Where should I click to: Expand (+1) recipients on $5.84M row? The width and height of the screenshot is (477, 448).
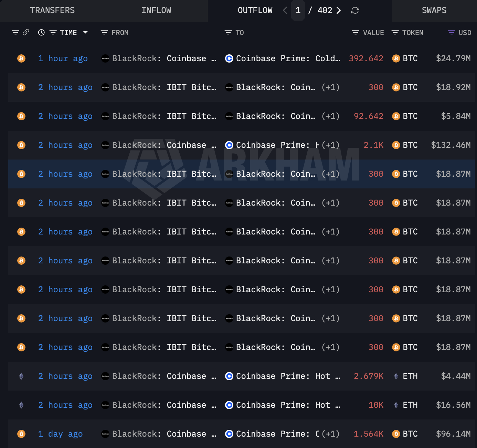[331, 116]
